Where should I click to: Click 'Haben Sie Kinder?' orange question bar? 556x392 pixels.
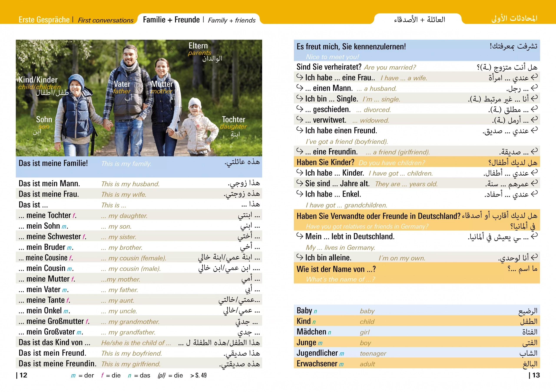(x=325, y=162)
